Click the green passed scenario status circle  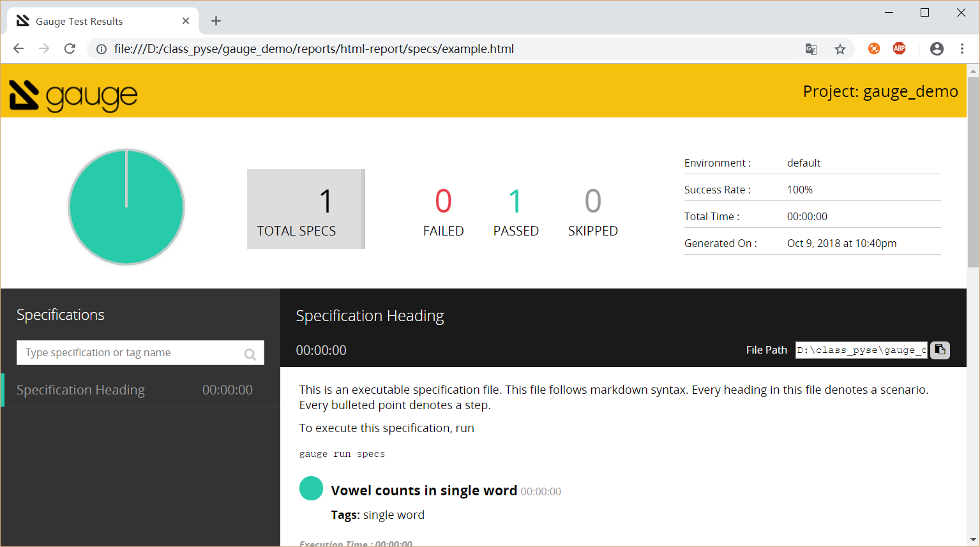click(x=311, y=488)
